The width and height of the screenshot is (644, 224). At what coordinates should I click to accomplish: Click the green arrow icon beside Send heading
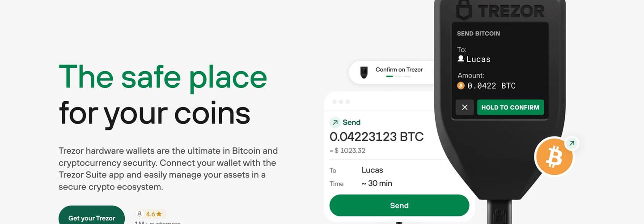coord(335,122)
